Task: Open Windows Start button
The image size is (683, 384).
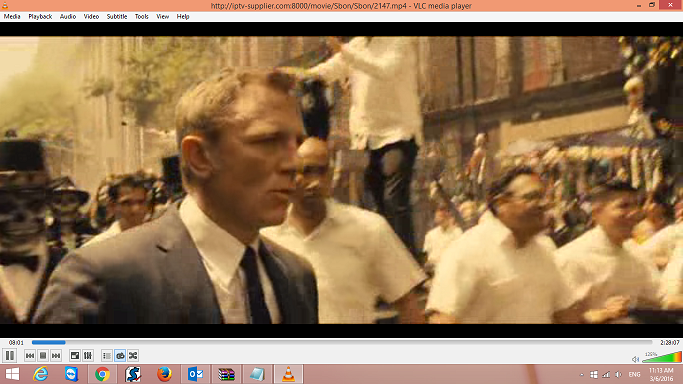Action: 12,374
